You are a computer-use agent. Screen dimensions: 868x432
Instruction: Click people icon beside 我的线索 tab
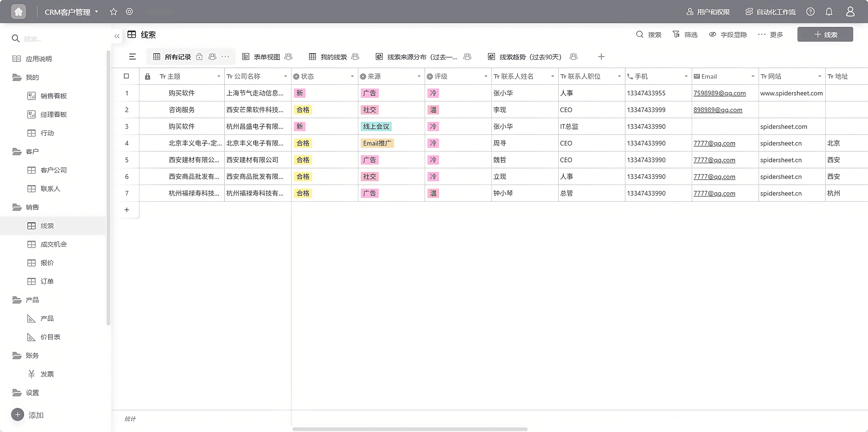[x=355, y=57]
